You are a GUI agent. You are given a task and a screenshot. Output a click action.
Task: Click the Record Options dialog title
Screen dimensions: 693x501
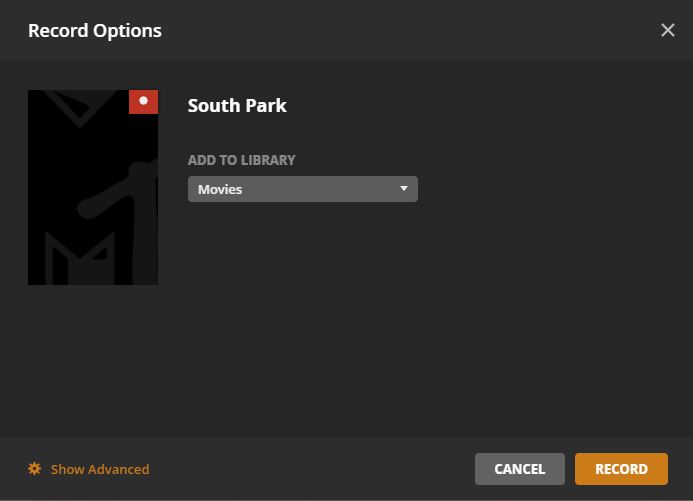coord(95,31)
